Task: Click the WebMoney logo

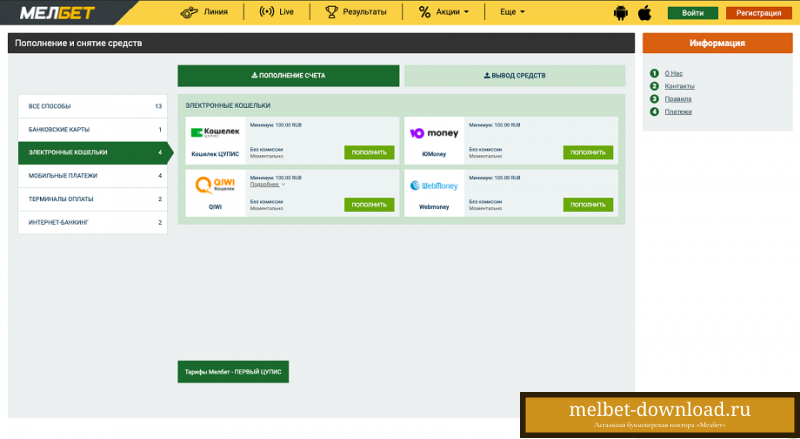Action: pyautogui.click(x=434, y=186)
